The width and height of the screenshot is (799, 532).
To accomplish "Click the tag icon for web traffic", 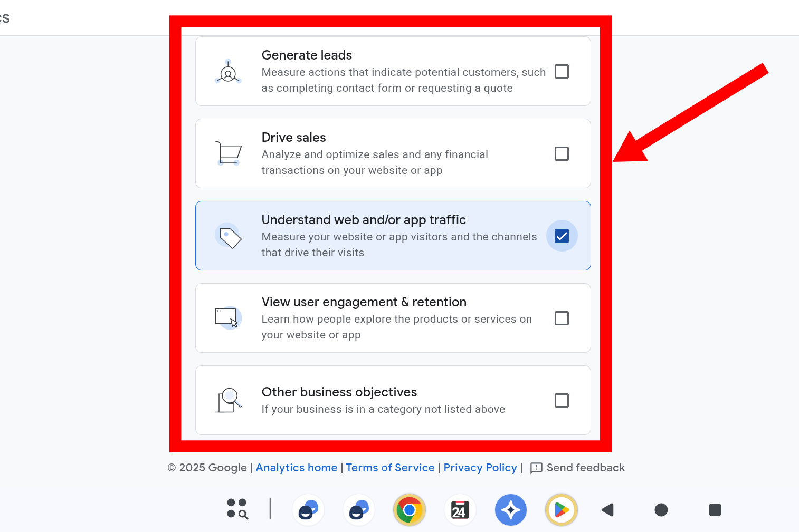I will coord(229,236).
